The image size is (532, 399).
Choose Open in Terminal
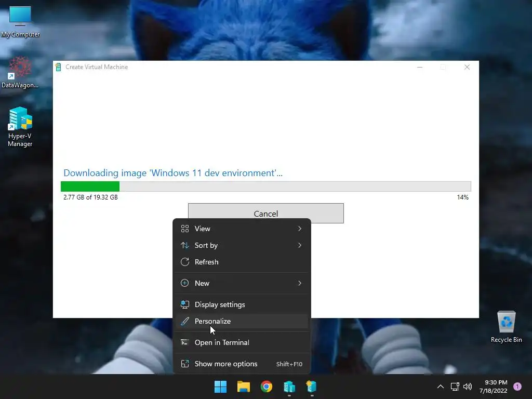click(242, 343)
